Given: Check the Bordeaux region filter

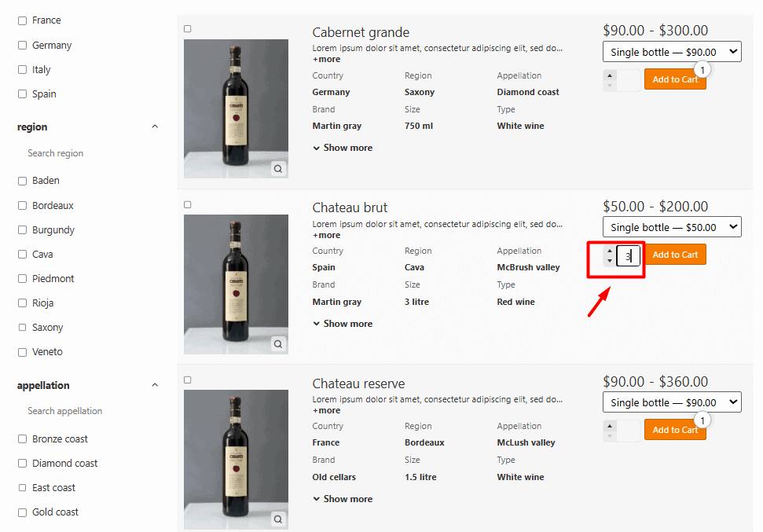Looking at the screenshot, I should coord(23,206).
